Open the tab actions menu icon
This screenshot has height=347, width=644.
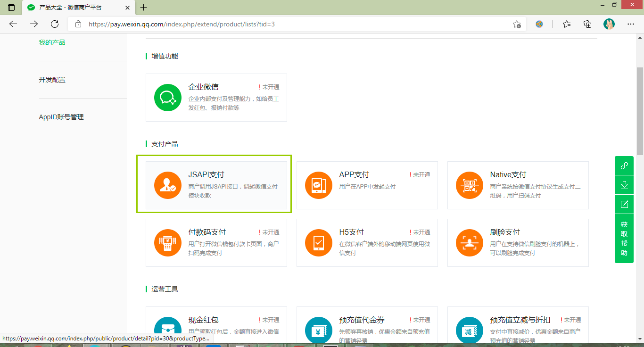[11, 8]
